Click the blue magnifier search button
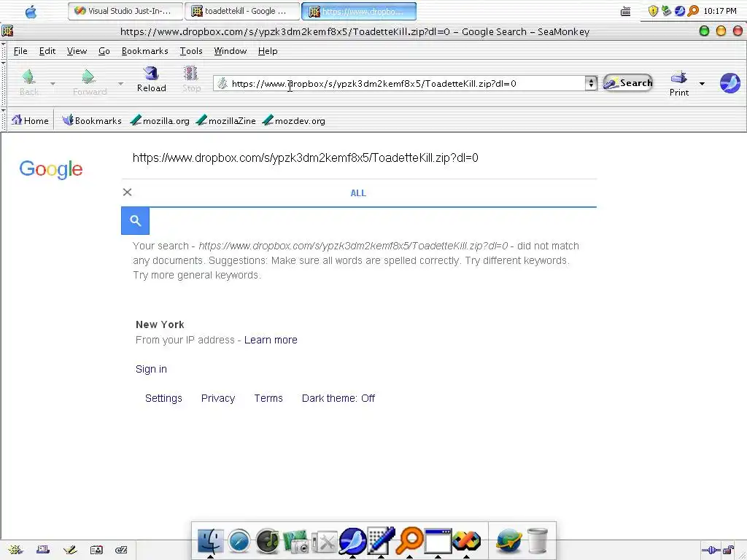Viewport: 747px width, 560px height. (x=135, y=221)
